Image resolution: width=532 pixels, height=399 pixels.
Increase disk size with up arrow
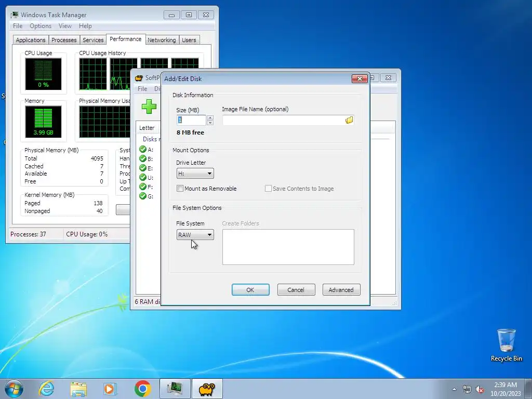coord(210,118)
